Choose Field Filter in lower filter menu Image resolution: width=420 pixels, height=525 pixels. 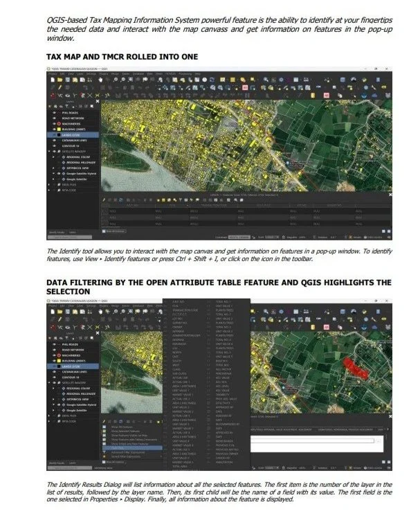132,448
